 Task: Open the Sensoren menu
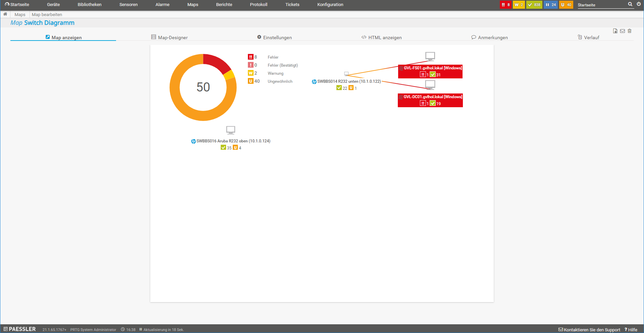click(128, 5)
